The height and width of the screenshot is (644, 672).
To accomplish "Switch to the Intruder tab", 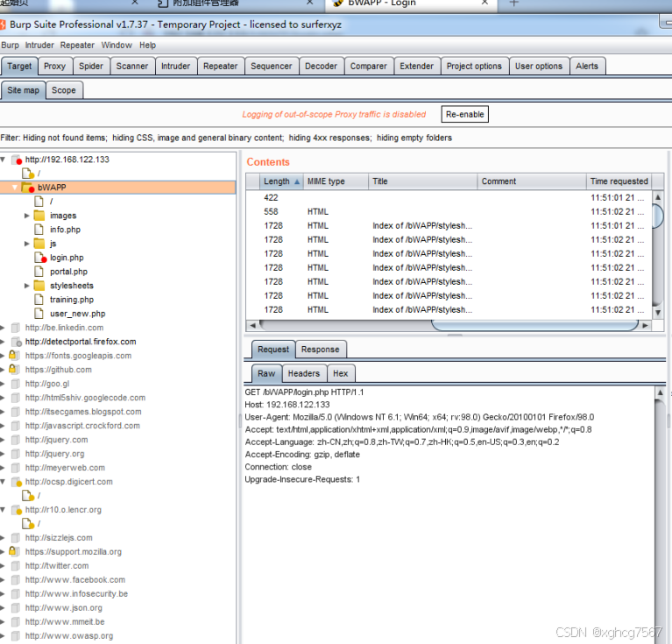I will [x=175, y=66].
